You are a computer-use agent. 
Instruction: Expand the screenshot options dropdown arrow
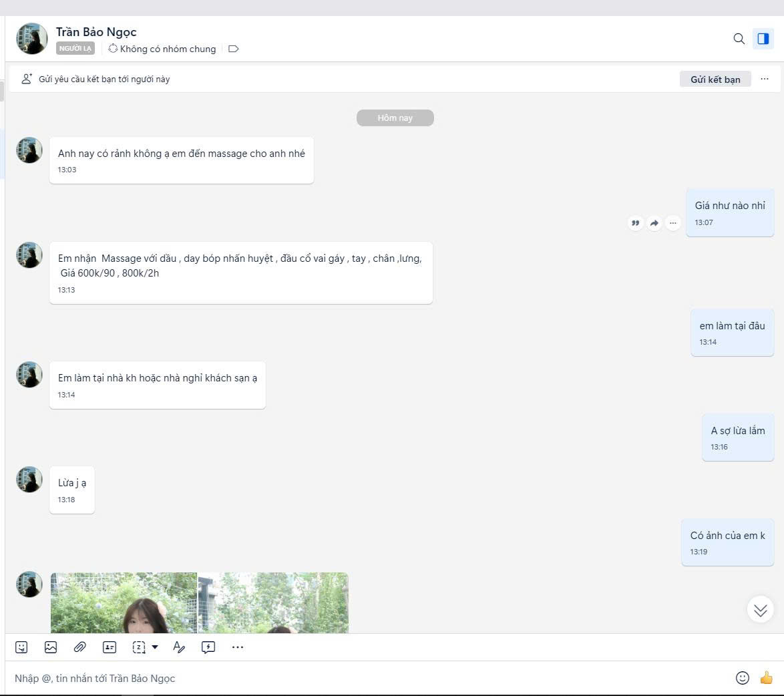coord(155,647)
